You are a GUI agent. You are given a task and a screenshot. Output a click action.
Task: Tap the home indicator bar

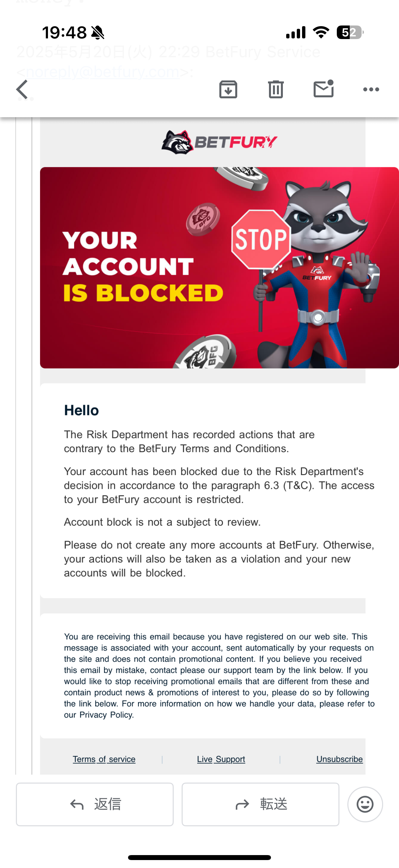(199, 857)
